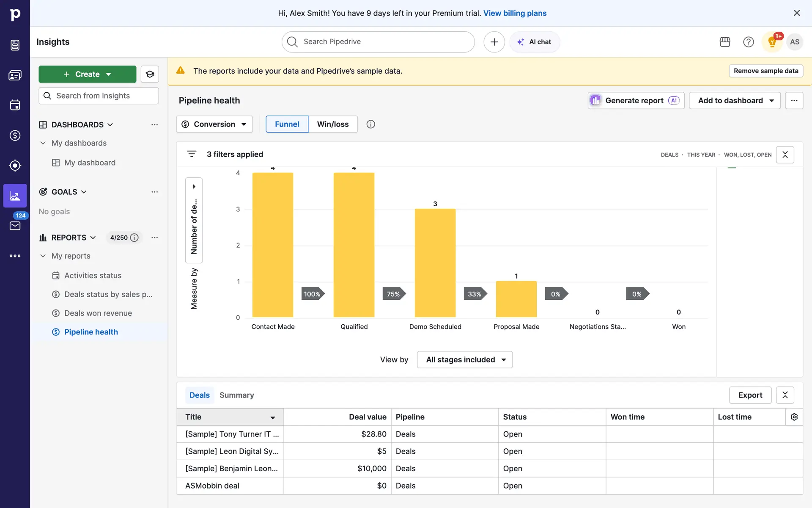Click the quick add plus button
812x508 pixels.
(x=494, y=42)
